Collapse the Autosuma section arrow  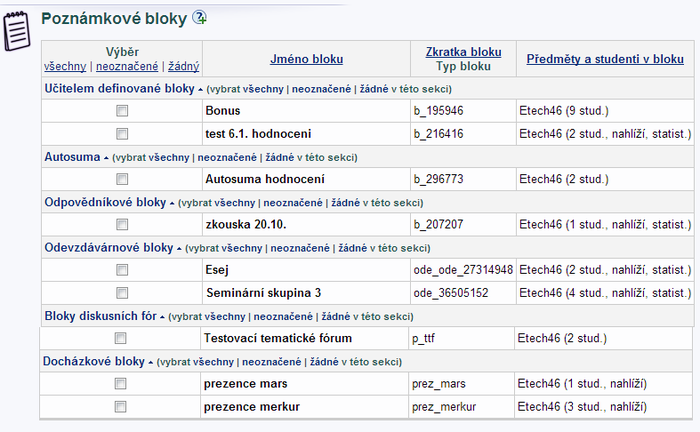[x=106, y=158]
